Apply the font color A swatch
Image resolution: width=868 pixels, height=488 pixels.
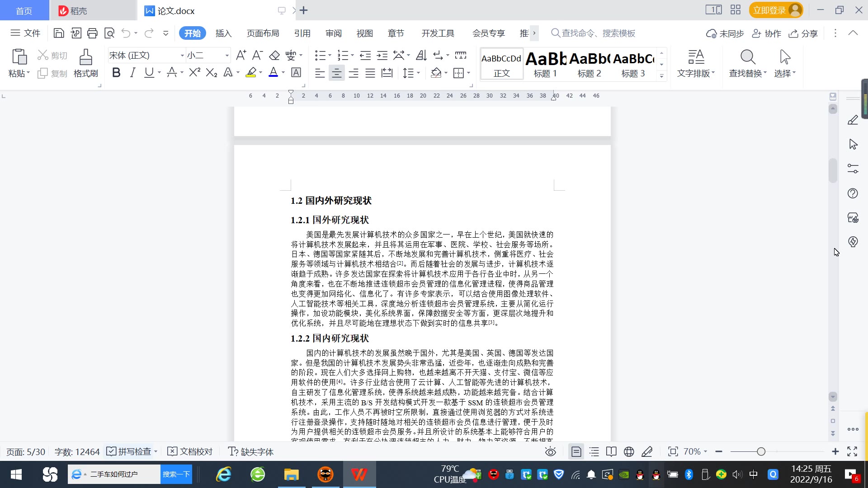point(273,72)
